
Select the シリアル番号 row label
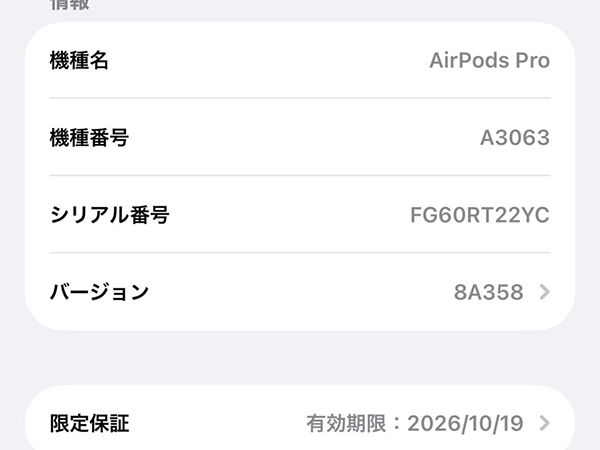pyautogui.click(x=109, y=215)
